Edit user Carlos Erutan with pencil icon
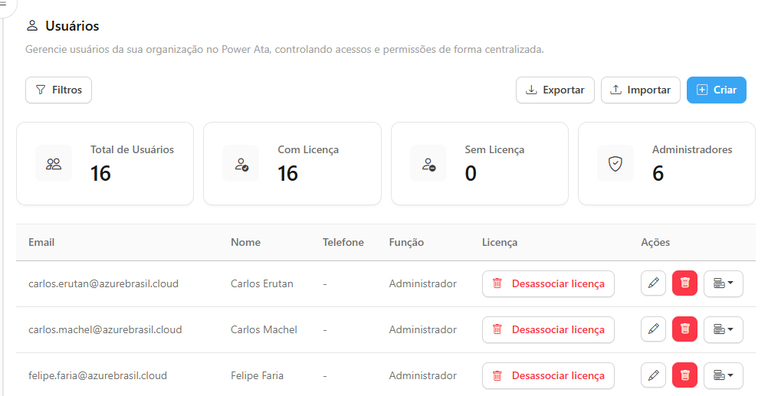 [x=653, y=283]
